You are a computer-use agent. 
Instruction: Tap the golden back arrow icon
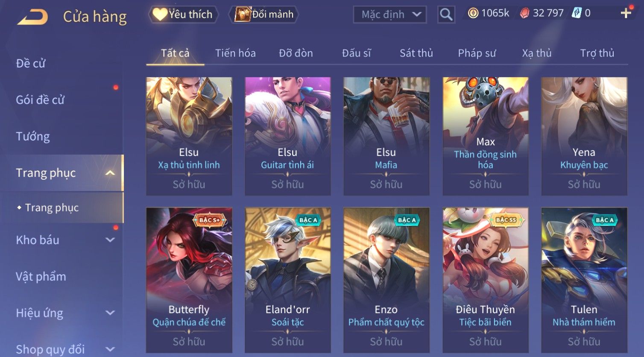32,17
